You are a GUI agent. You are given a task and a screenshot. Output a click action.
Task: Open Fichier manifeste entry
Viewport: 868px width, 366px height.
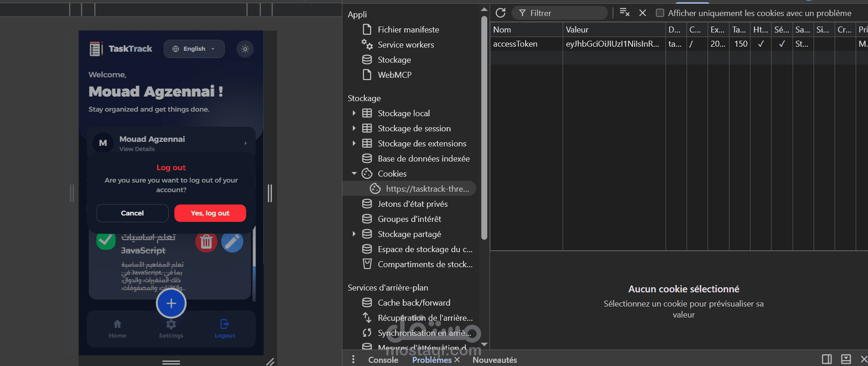click(408, 30)
